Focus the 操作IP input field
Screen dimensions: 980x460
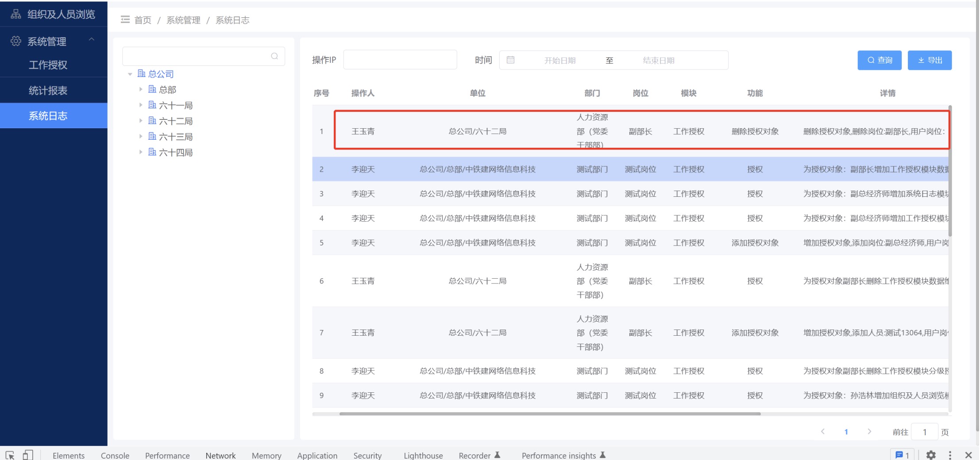[400, 60]
